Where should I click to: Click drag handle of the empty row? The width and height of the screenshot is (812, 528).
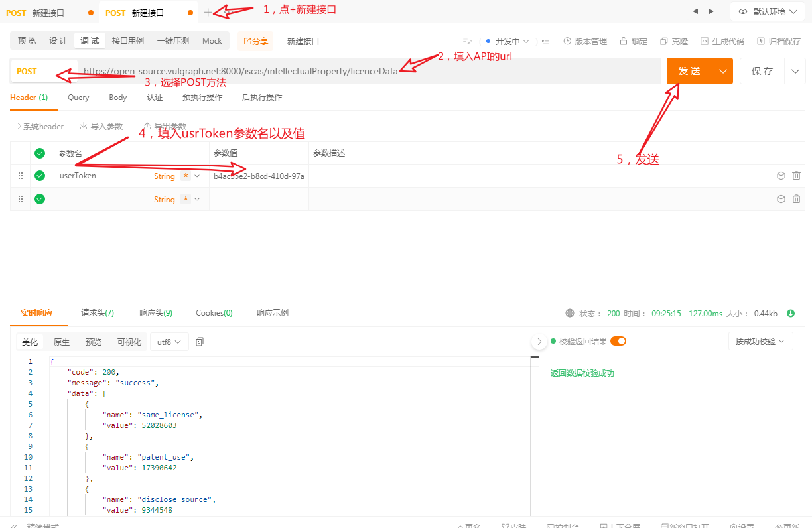click(x=20, y=199)
